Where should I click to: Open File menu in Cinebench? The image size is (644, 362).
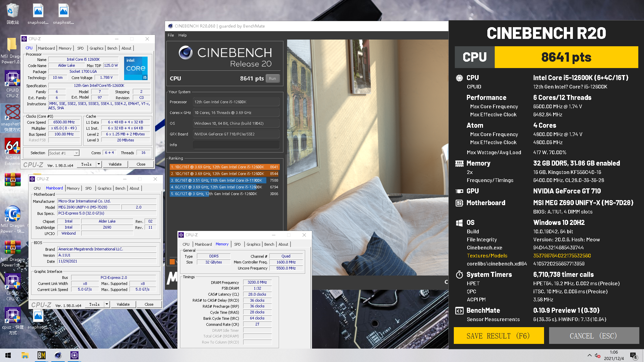[x=171, y=35]
